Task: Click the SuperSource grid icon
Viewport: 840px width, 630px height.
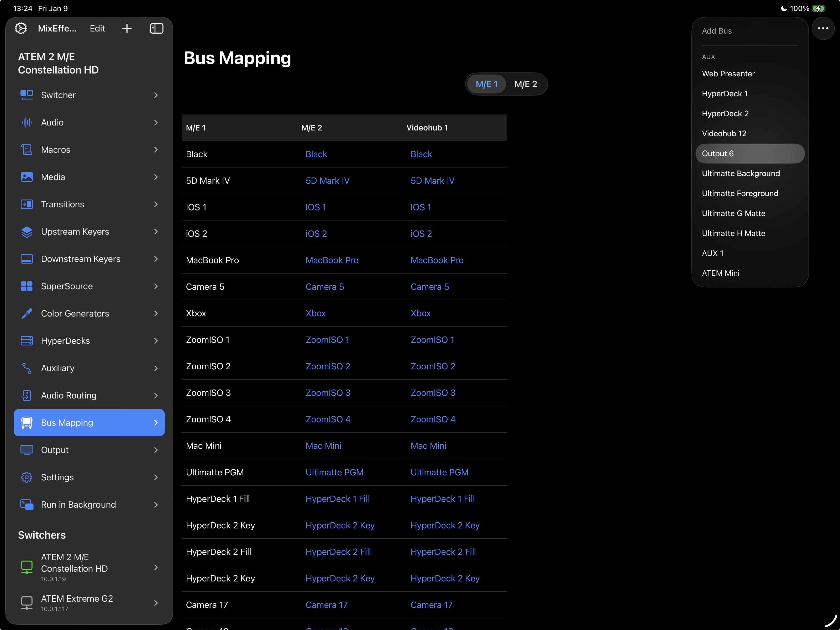Action: [x=27, y=286]
